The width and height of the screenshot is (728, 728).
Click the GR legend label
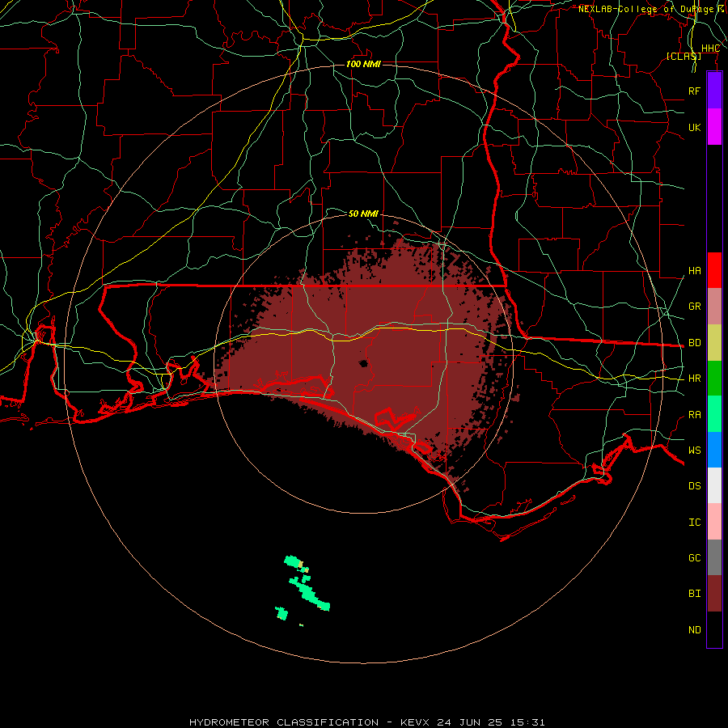[x=694, y=307]
